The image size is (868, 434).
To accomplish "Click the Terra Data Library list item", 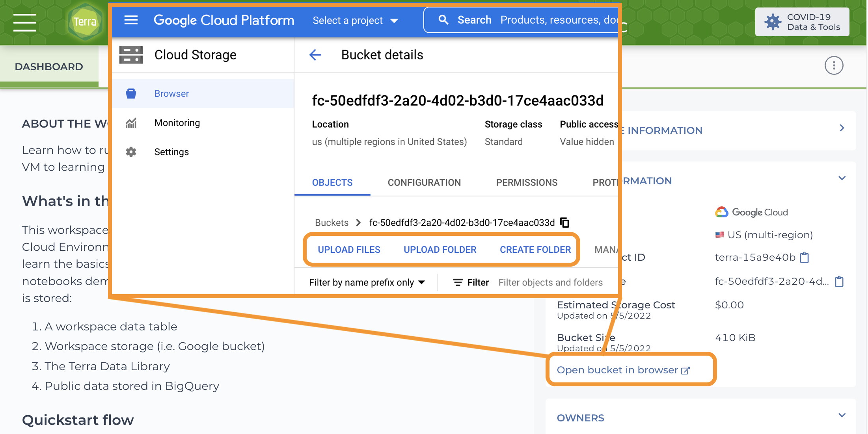I will click(x=107, y=366).
